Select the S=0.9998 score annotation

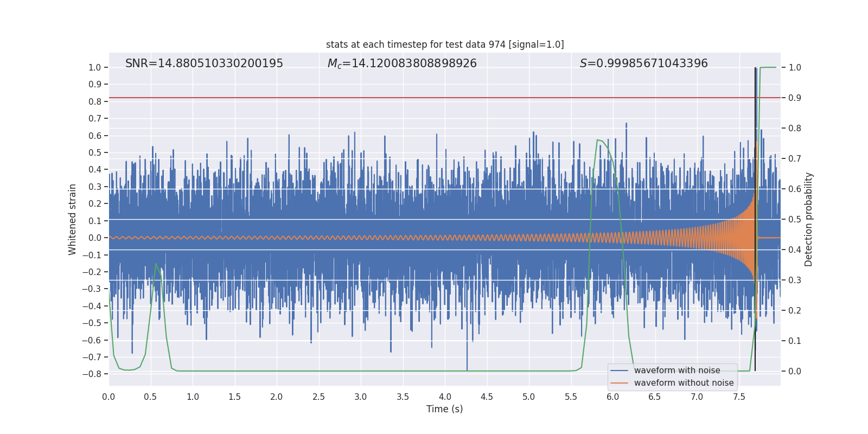pyautogui.click(x=643, y=63)
